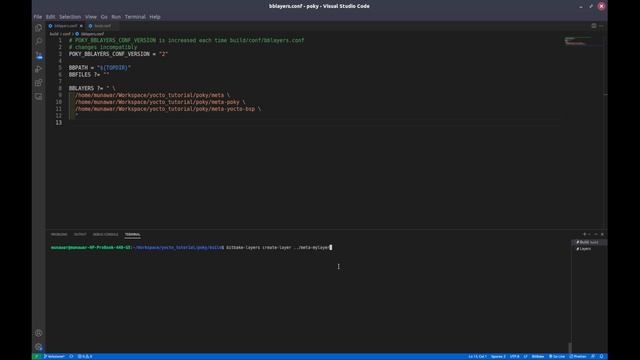Change the UTF-8 encoding setting
The height and width of the screenshot is (360, 640).
coord(514,356)
